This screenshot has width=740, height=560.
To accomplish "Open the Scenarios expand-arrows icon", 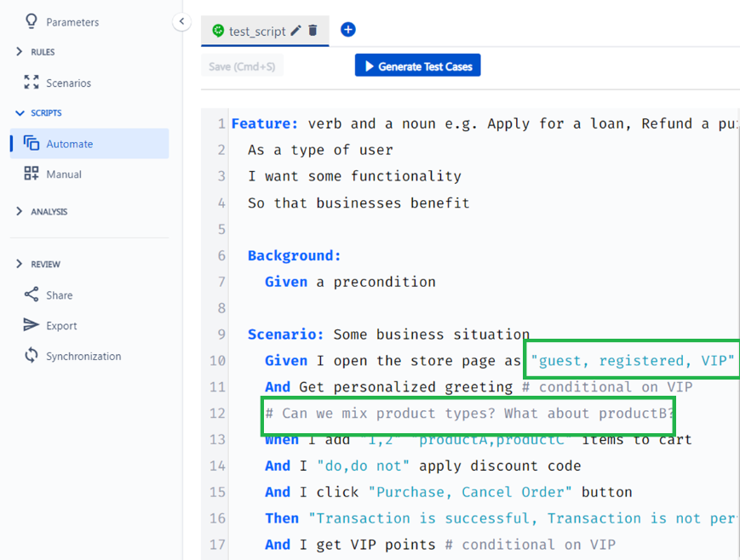I will [x=32, y=82].
